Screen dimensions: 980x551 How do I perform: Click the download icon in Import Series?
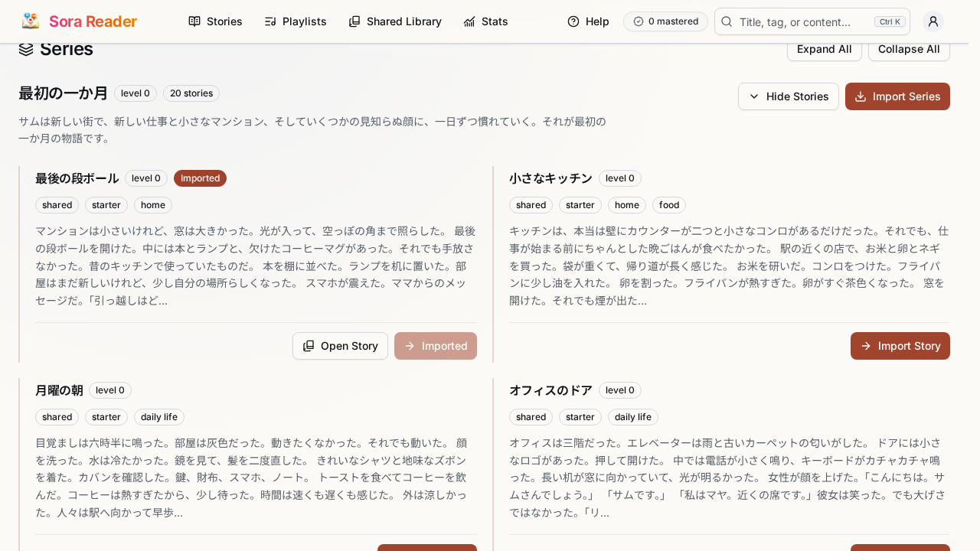point(861,96)
